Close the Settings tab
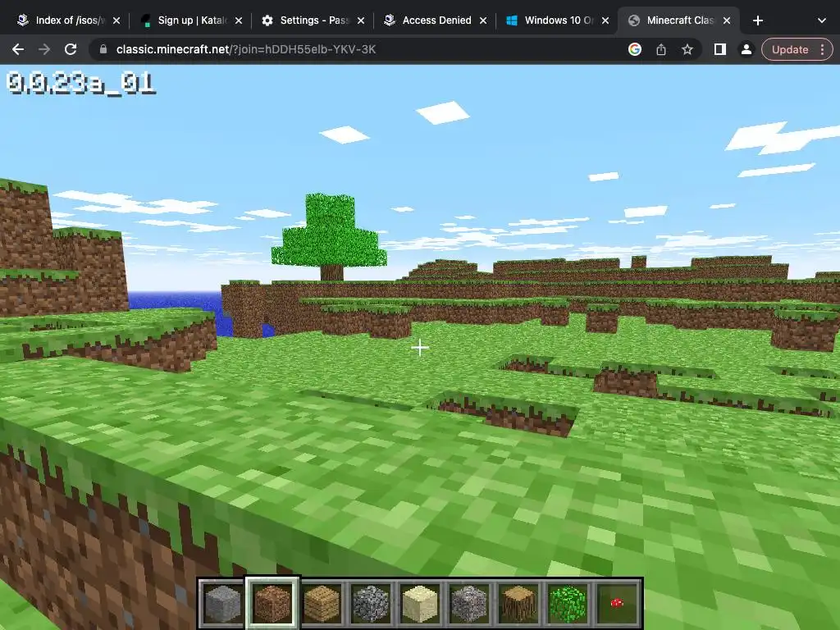The width and height of the screenshot is (840, 630). coord(361,21)
